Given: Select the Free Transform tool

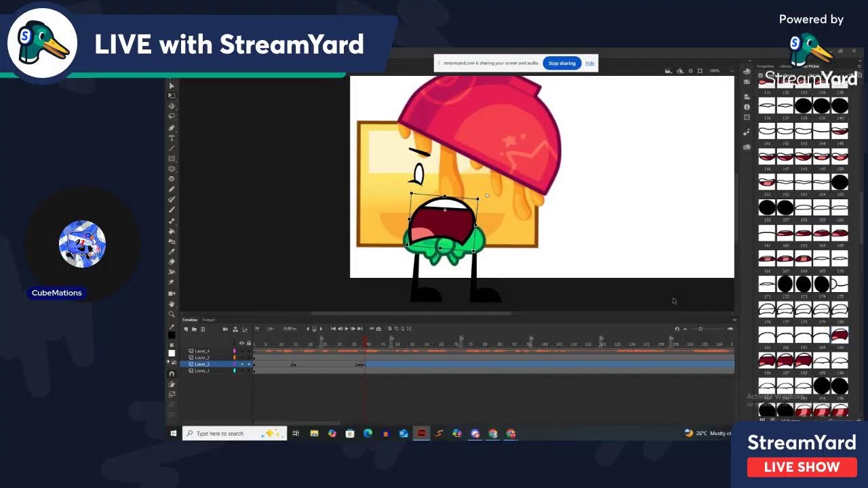Looking at the screenshot, I should coord(172,96).
